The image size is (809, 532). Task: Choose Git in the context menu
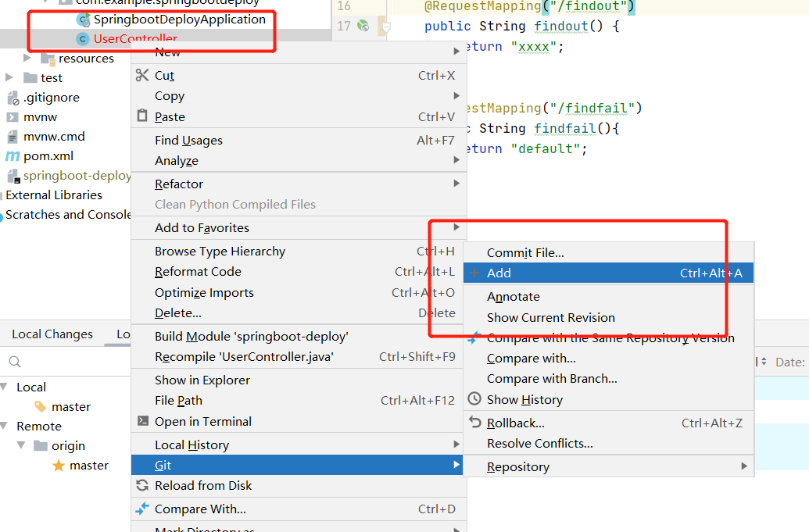297,465
